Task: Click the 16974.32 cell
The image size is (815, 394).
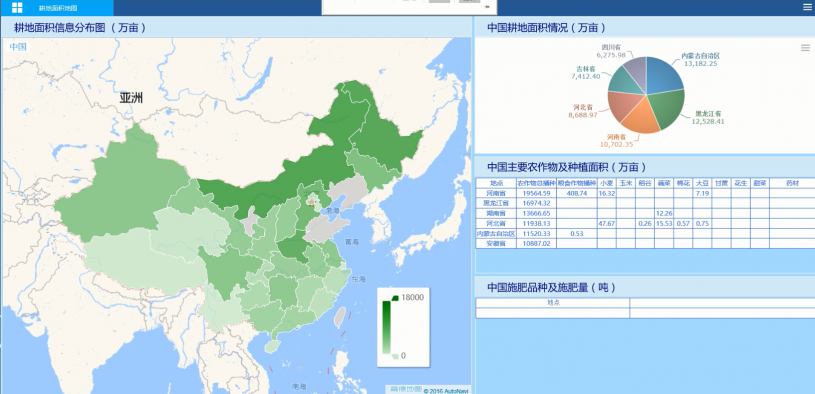Action: (536, 203)
